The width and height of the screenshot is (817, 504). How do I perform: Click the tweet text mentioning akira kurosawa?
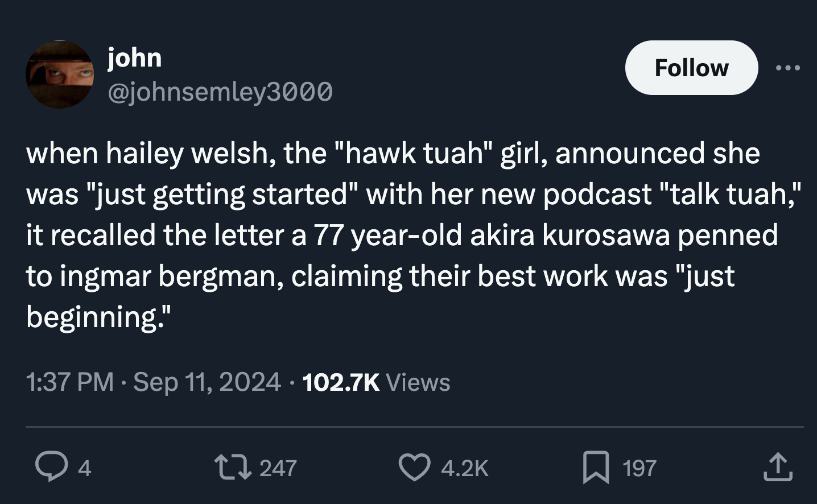point(575,235)
